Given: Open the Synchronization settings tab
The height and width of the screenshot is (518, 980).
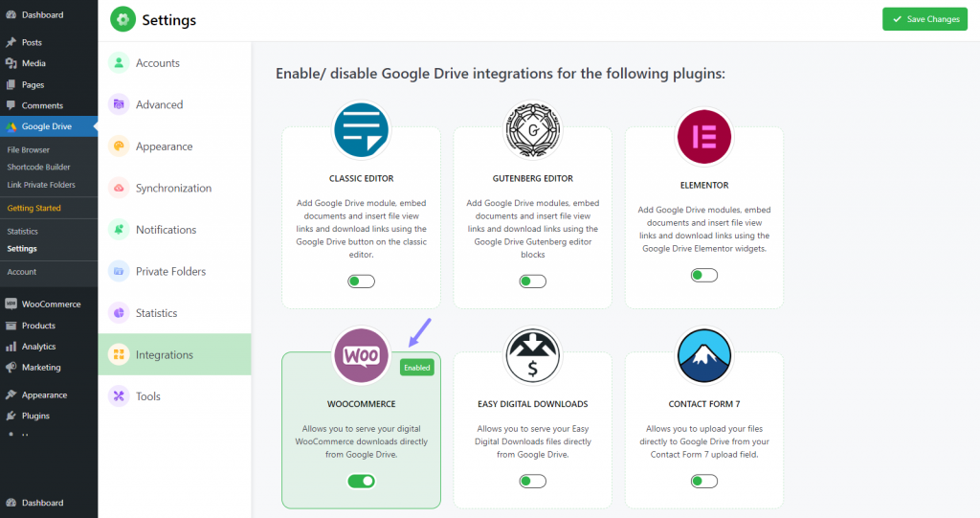Looking at the screenshot, I should click(174, 188).
